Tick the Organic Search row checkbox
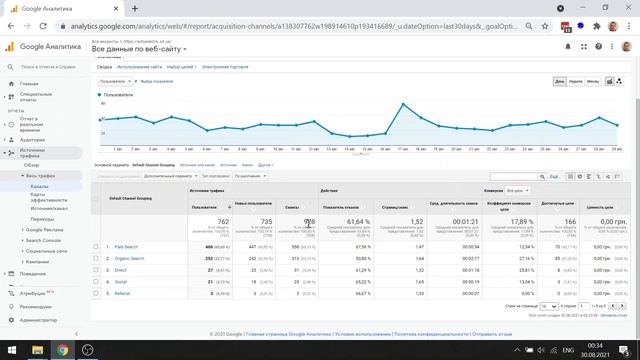The width and height of the screenshot is (640, 360). 96,258
